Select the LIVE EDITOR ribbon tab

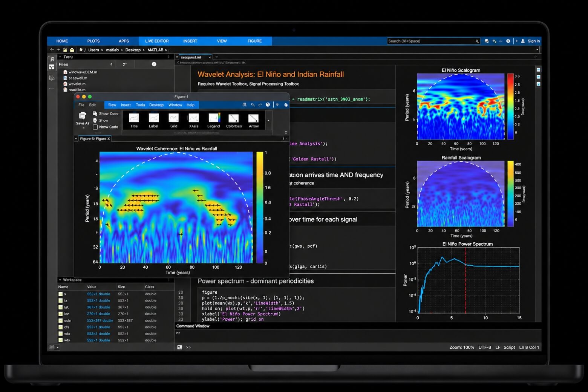(157, 41)
